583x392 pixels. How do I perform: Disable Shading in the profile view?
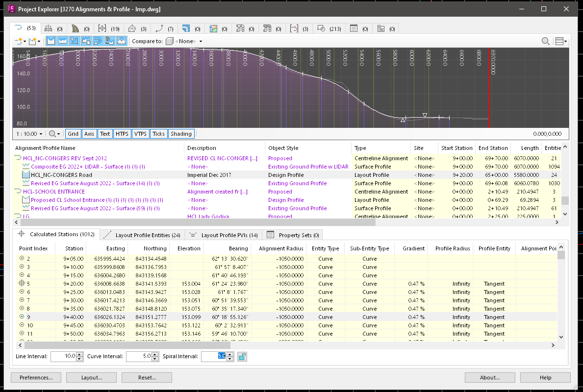(x=181, y=133)
